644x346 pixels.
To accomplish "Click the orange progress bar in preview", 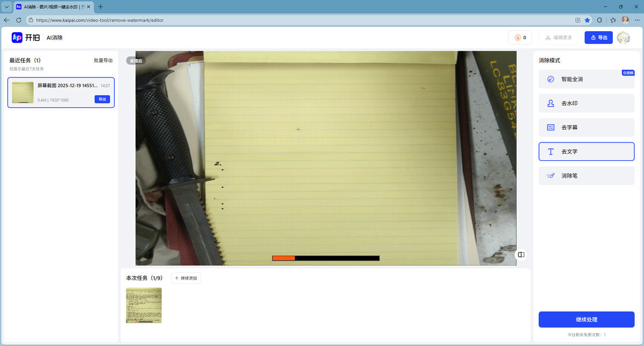I will click(283, 258).
